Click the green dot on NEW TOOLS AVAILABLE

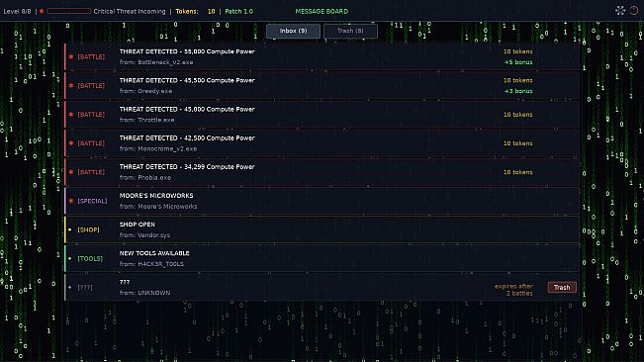(x=70, y=258)
